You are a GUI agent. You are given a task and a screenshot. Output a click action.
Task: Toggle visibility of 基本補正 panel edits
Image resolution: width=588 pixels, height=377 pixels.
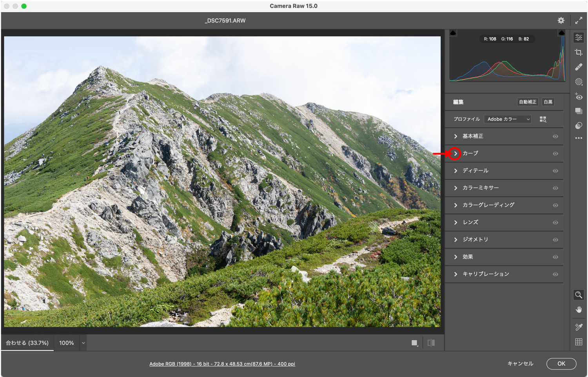point(555,136)
